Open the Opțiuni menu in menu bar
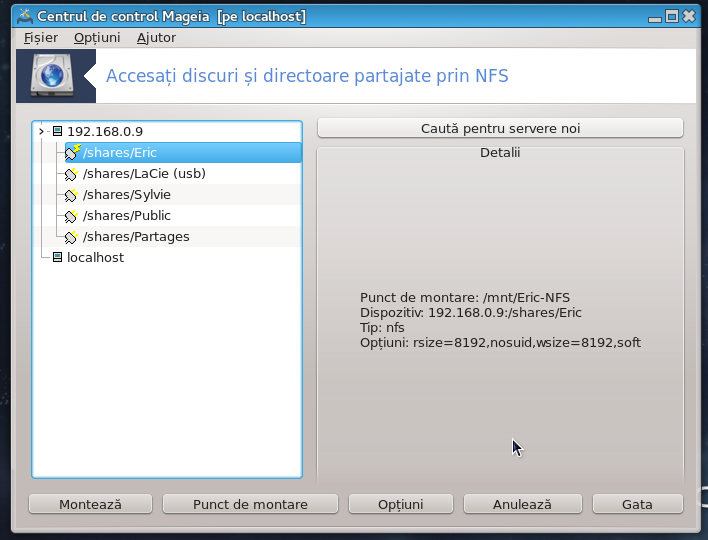 point(97,37)
